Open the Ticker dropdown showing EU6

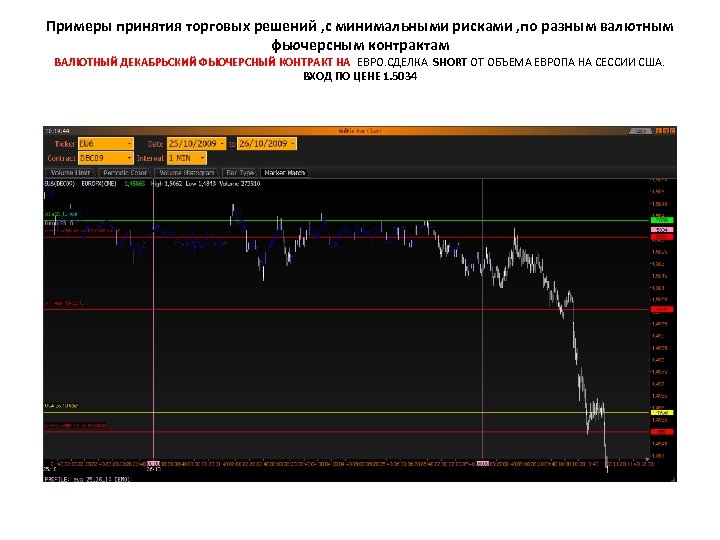pyautogui.click(x=106, y=144)
